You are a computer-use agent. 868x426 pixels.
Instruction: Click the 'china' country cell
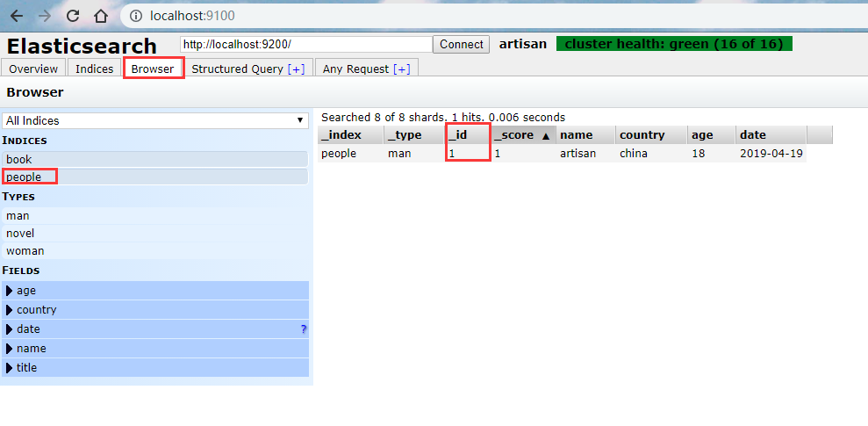click(x=651, y=154)
